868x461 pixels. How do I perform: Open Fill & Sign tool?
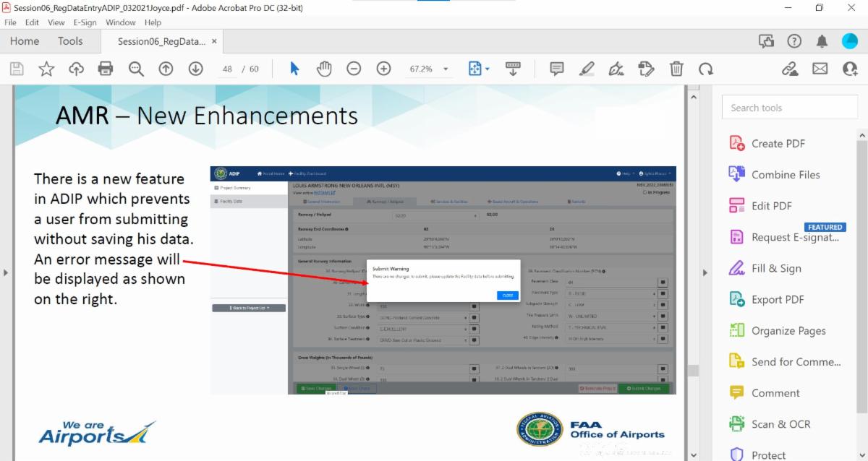[x=765, y=268]
